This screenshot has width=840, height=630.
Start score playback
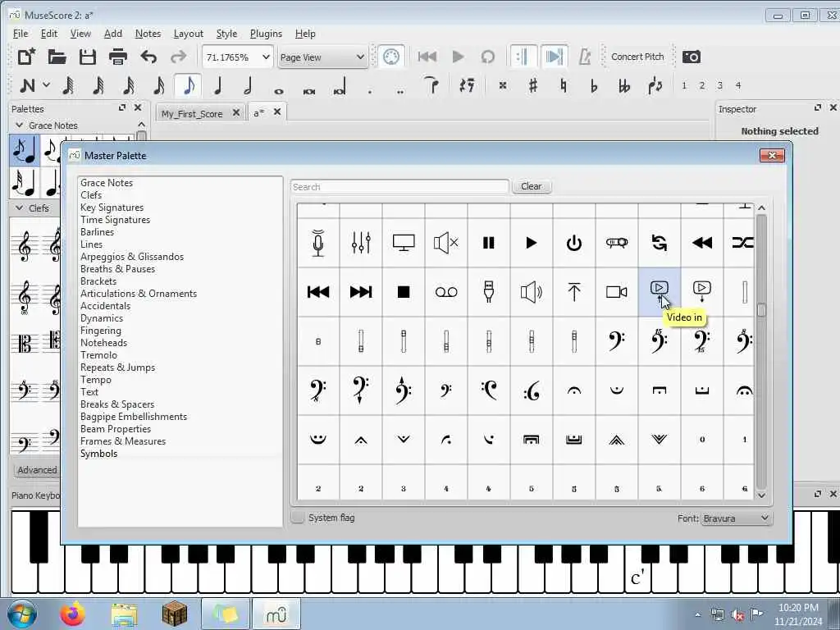[x=458, y=57]
